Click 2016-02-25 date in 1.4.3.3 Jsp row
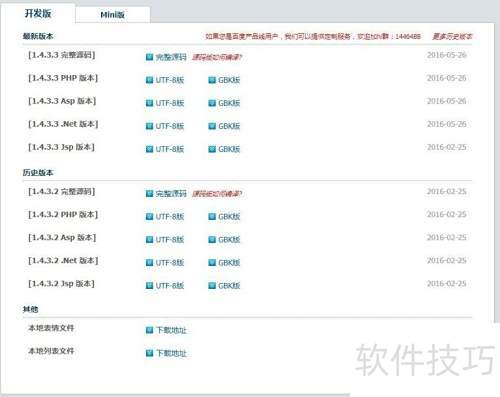 (447, 147)
